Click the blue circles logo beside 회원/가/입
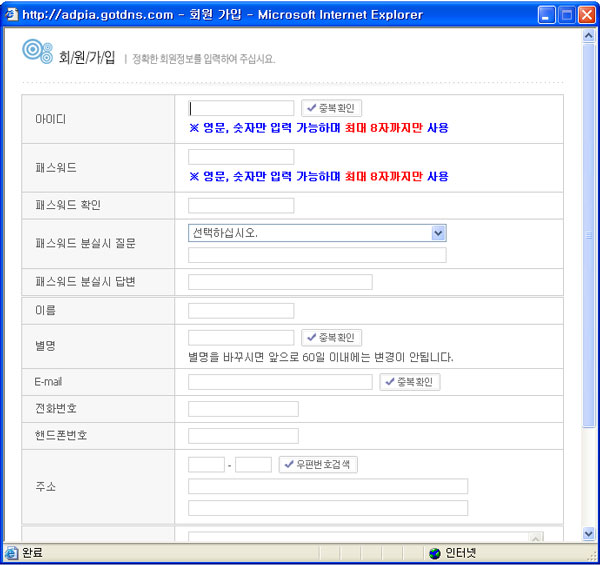This screenshot has width=600, height=565. tap(37, 52)
